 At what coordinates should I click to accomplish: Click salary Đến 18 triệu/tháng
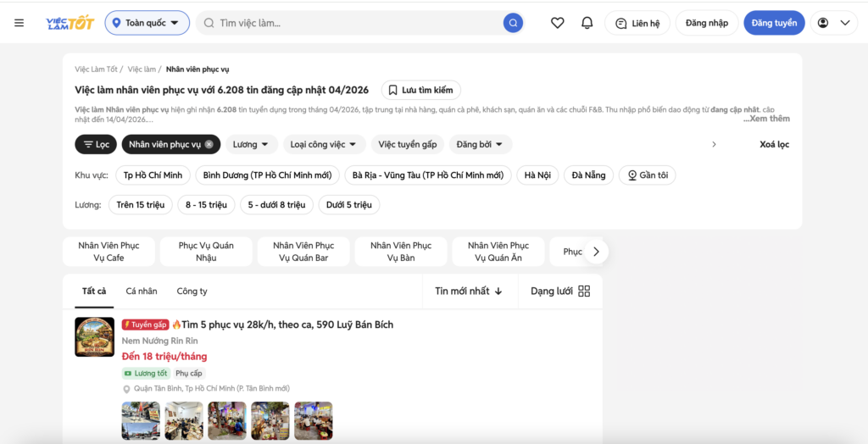click(164, 357)
